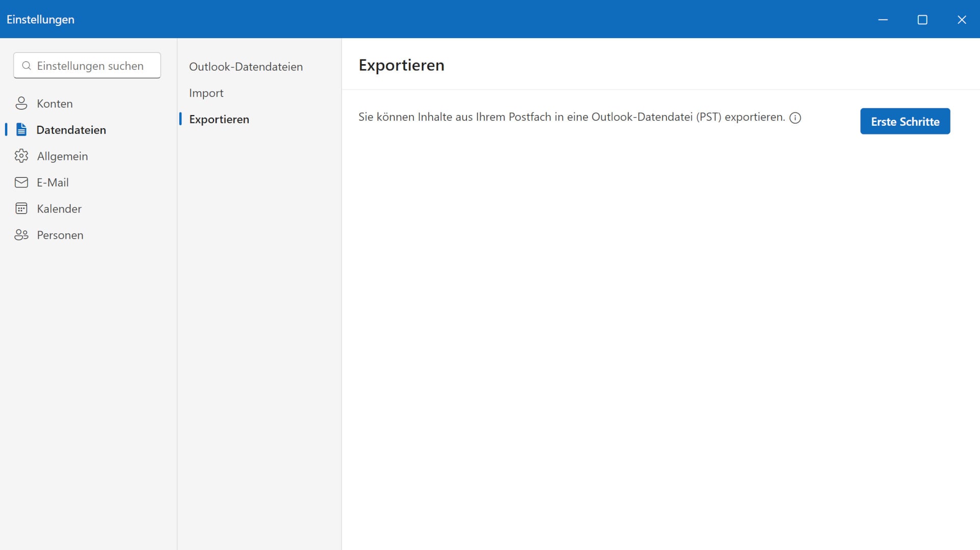The image size is (980, 550).
Task: Click the Erste Schritte button
Action: (905, 121)
